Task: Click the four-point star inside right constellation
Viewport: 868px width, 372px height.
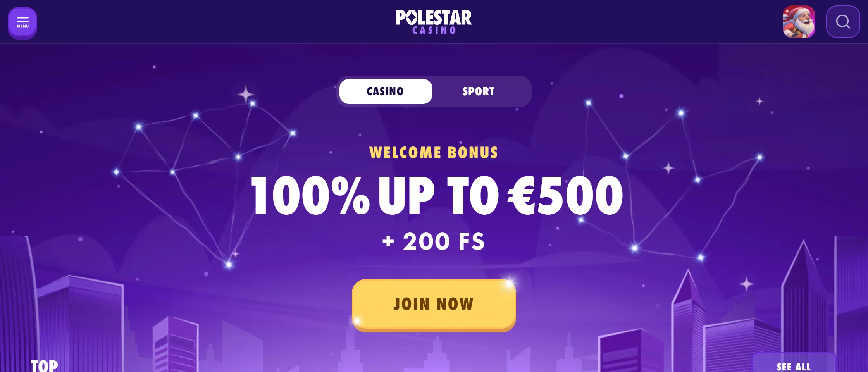Action: (x=668, y=168)
